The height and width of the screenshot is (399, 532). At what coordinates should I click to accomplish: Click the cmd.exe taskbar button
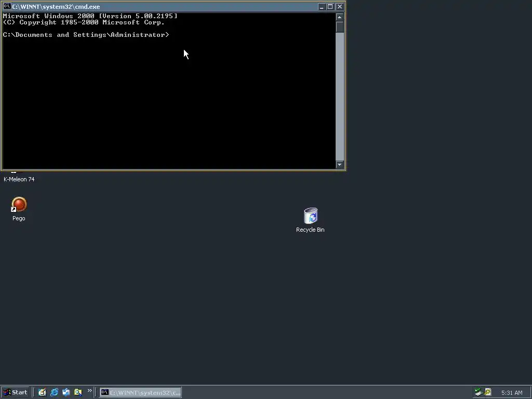(140, 393)
